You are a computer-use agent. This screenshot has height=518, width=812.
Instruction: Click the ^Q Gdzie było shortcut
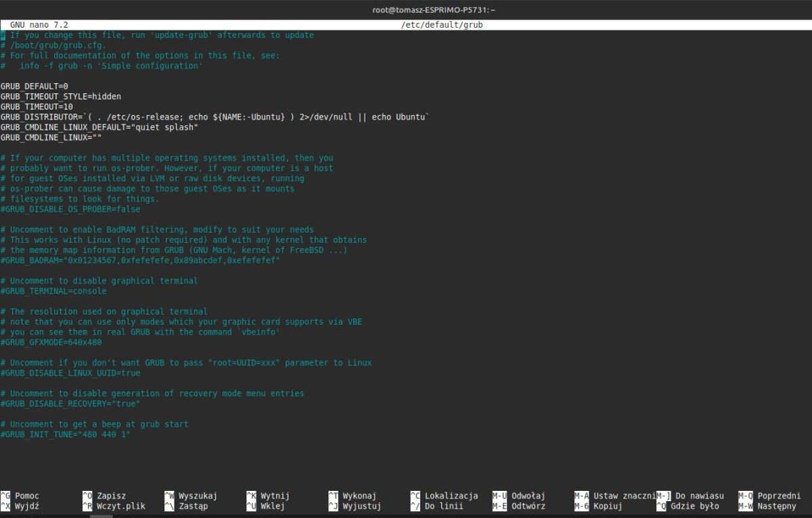click(687, 506)
